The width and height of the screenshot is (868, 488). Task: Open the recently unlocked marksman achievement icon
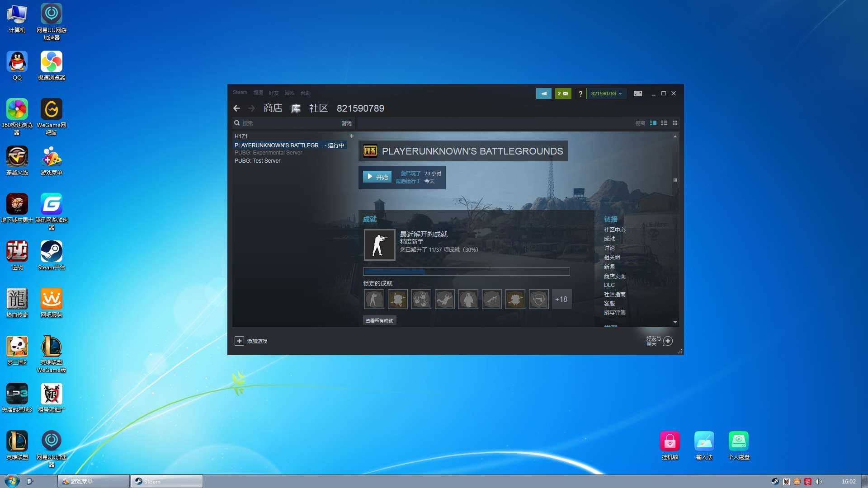tap(379, 245)
